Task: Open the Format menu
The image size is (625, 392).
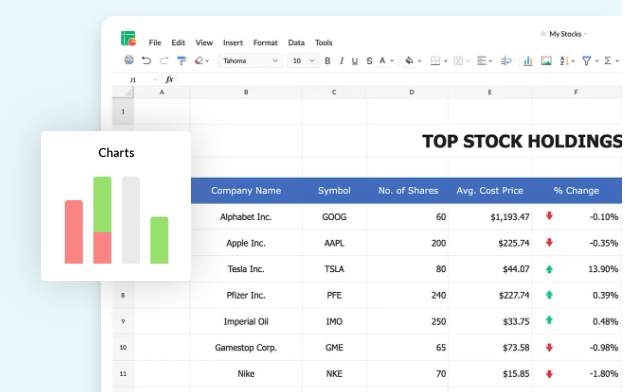Action: click(x=265, y=43)
